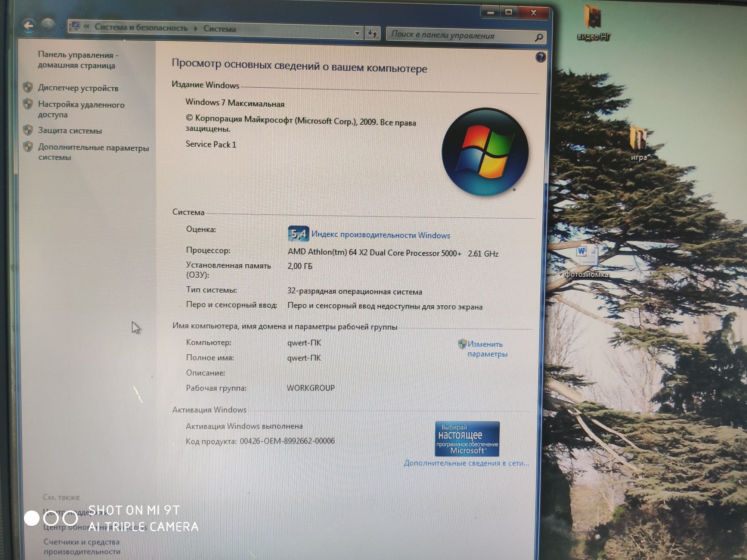This screenshot has width=747, height=560.
Task: Select 'видео НГ' desktop folder icon
Action: (x=593, y=22)
